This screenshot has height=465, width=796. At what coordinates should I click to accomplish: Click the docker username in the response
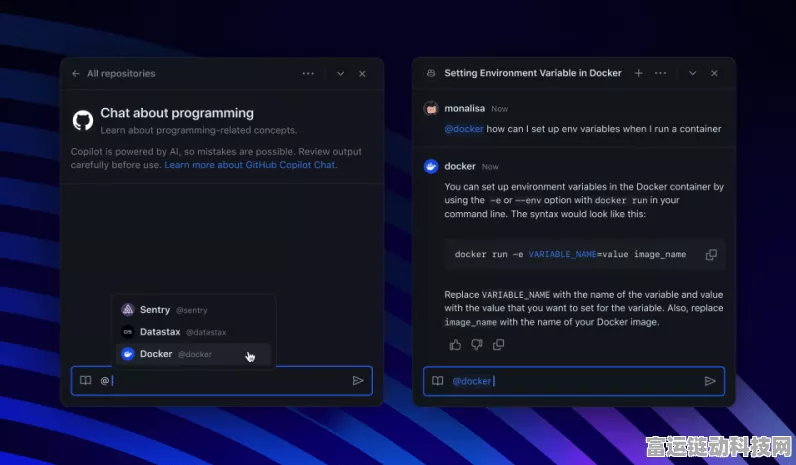tap(460, 166)
